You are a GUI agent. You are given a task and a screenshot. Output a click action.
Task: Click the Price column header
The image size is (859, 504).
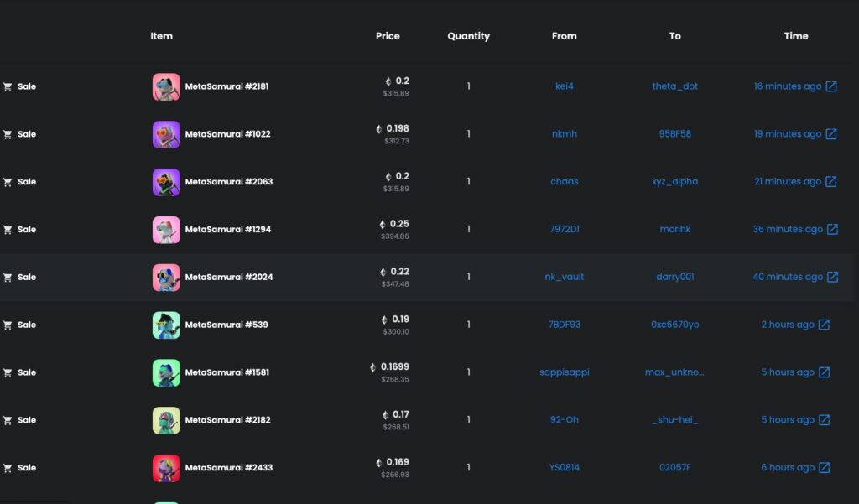click(388, 36)
